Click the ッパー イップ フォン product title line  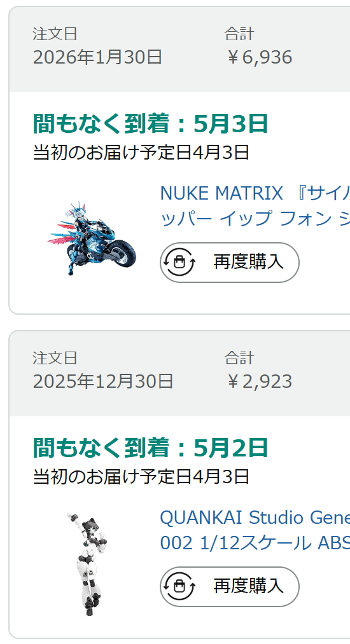(x=255, y=218)
